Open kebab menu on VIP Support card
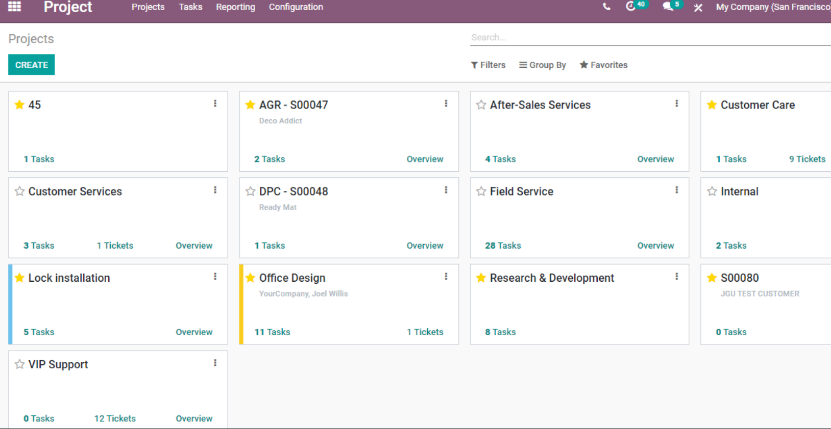Viewport: 831px width, 429px height. (215, 363)
